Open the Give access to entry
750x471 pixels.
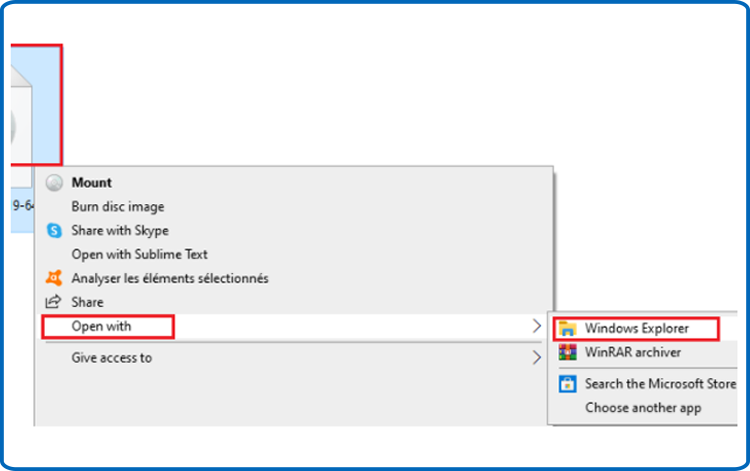pos(111,358)
